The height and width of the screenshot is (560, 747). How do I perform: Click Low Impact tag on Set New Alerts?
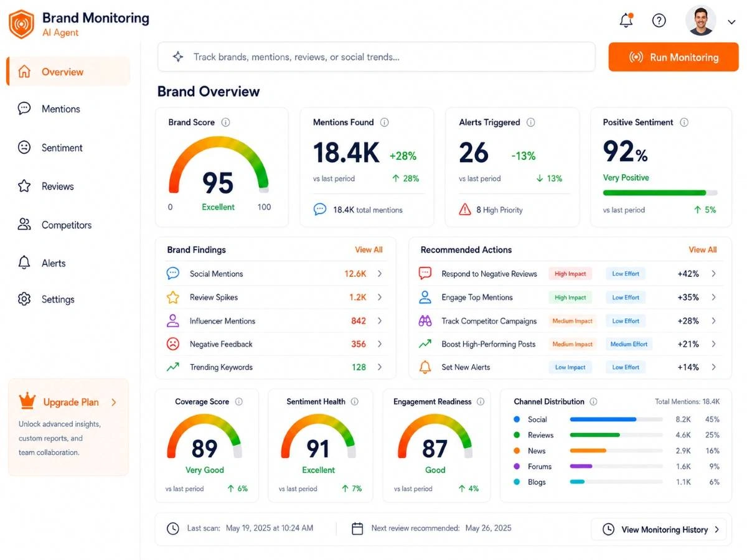click(570, 367)
